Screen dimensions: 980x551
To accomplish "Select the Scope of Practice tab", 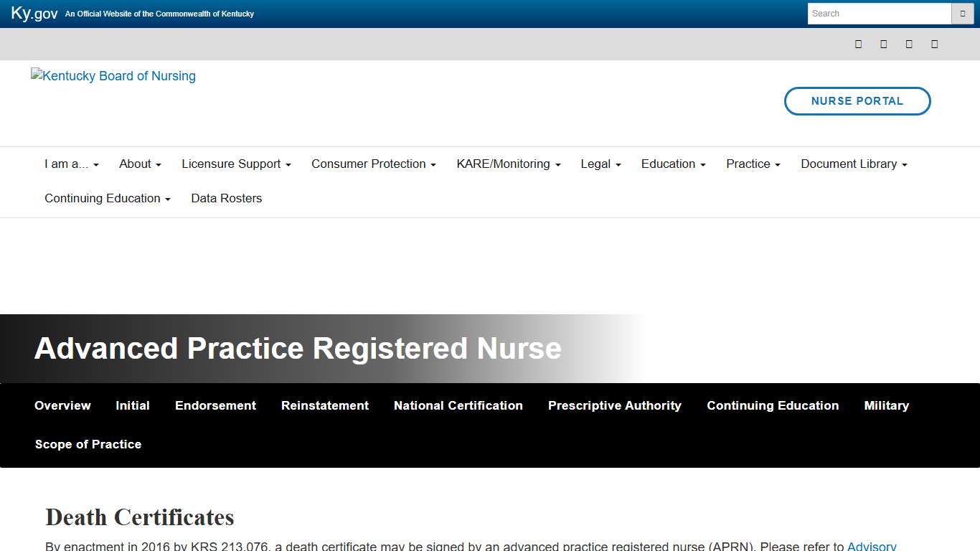I will click(x=88, y=444).
